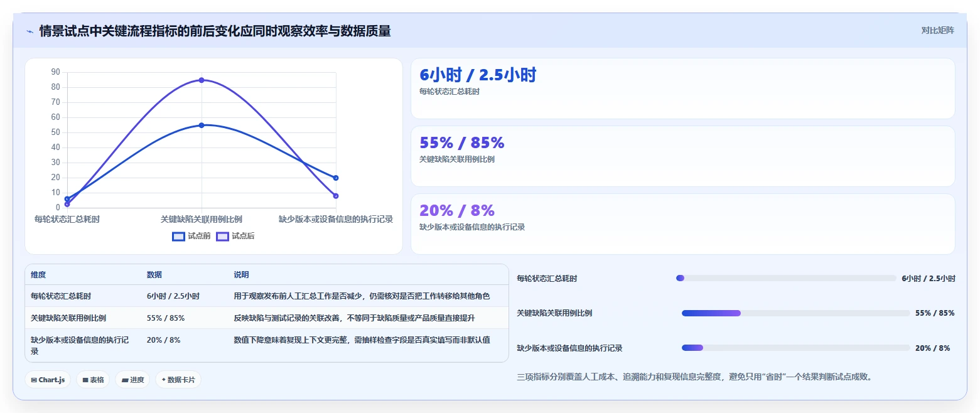980x413 pixels.
Task: Click description starting 数值下降意味着复现上下文更完整
Action: coord(362,340)
